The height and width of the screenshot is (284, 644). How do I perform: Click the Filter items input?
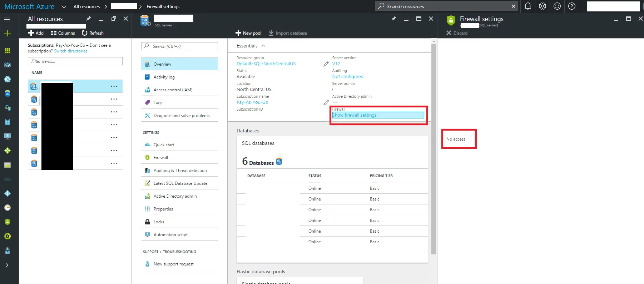(x=75, y=61)
